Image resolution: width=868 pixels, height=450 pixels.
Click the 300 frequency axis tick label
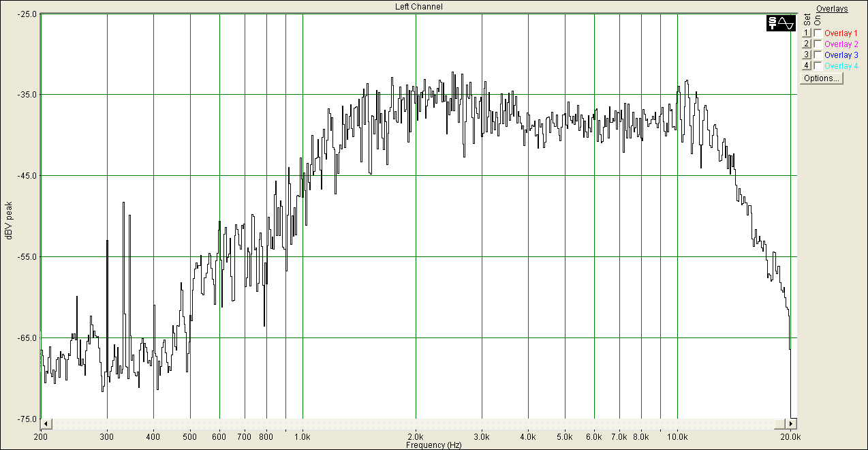pos(107,436)
